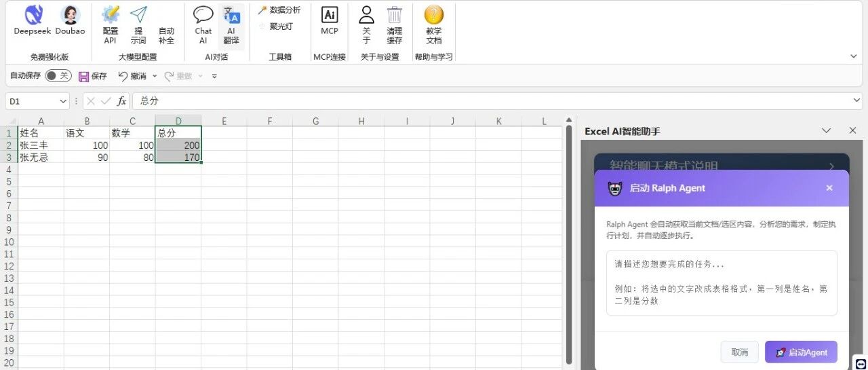Open customize quick access toolbar dropdown

(x=214, y=76)
